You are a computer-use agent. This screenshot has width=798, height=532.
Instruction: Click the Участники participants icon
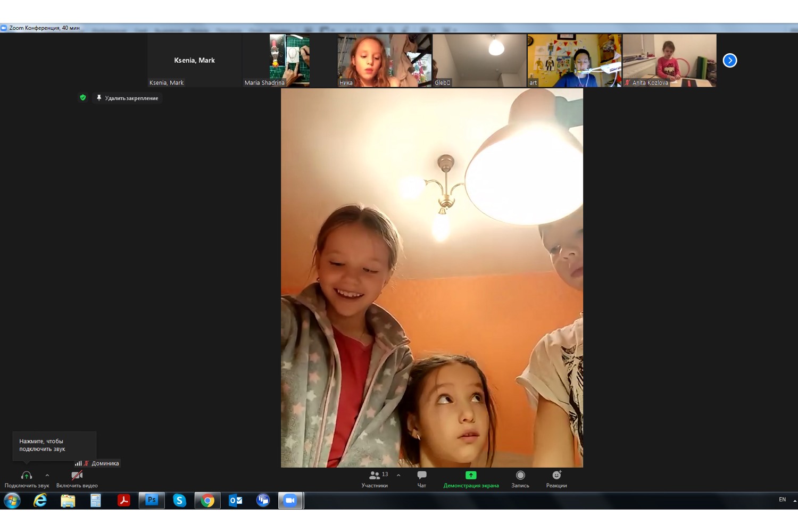coord(375,476)
